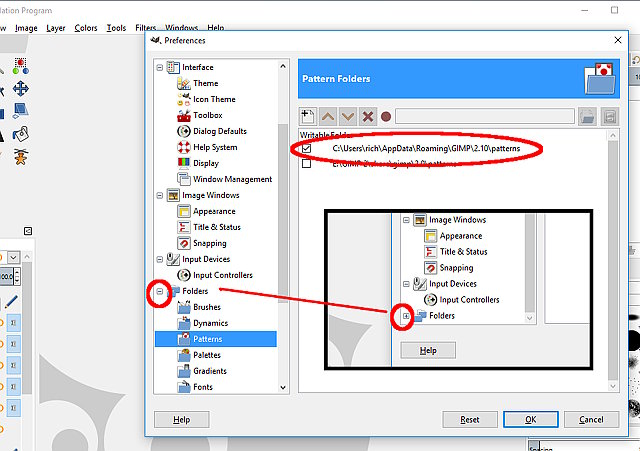This screenshot has height=451, width=640.
Task: Select Dynamics folder preferences
Action: [210, 323]
